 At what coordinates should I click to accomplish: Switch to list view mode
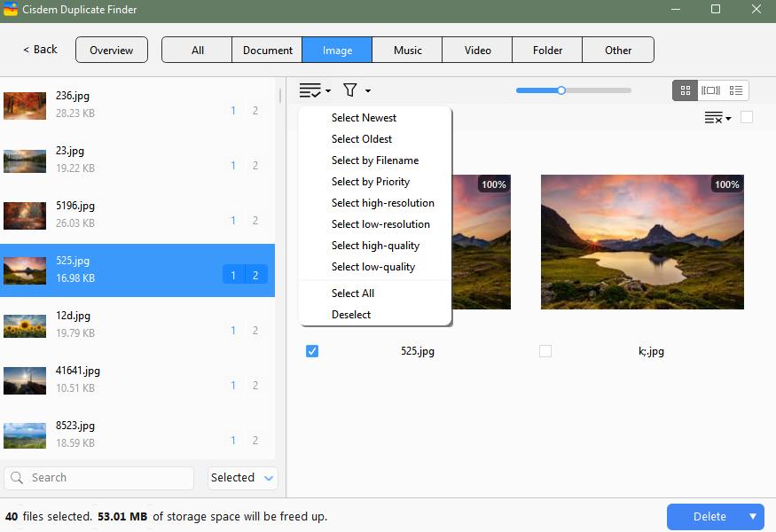coord(736,90)
